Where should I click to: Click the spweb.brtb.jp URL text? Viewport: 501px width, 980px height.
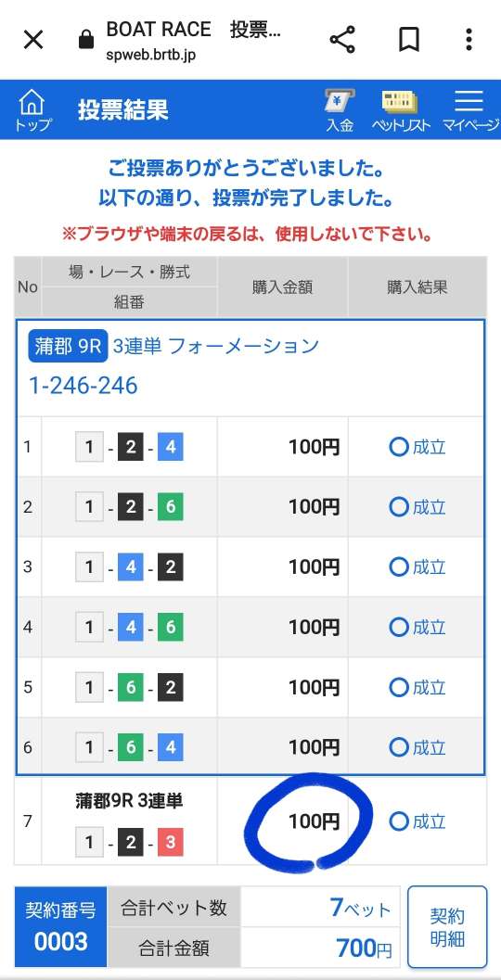[x=151, y=55]
